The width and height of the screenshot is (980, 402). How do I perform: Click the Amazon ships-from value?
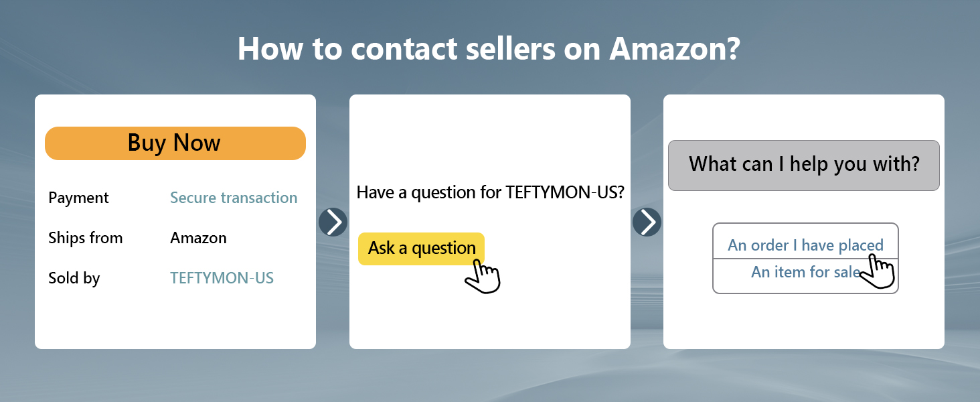(198, 238)
